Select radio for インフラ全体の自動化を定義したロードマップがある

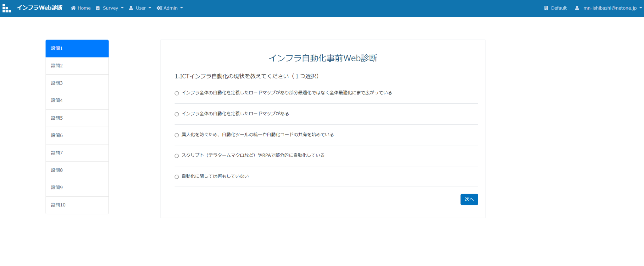[177, 114]
